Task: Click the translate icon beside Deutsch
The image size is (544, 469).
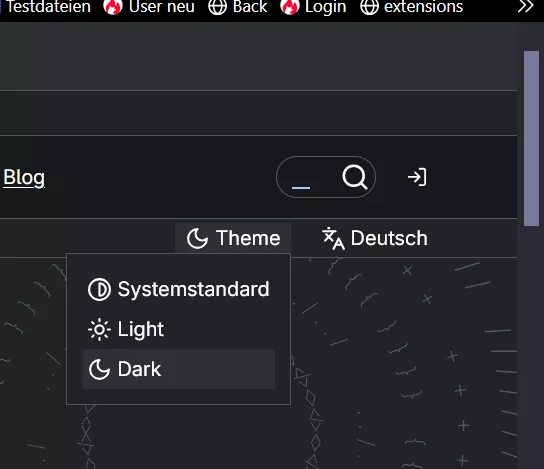Action: point(333,238)
